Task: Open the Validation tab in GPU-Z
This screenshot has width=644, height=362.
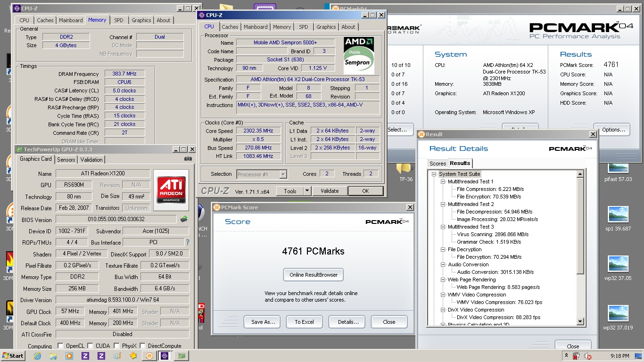Action: [x=91, y=160]
